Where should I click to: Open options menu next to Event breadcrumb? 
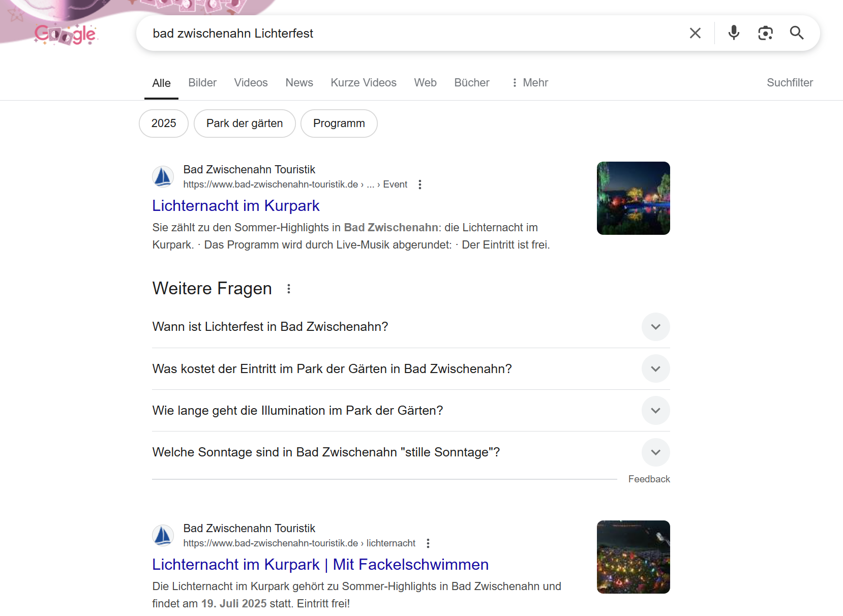point(420,184)
